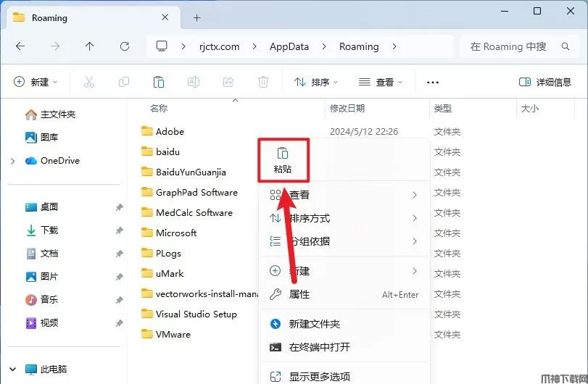Open 桌面 Desktop in sidebar
Screen dimensions: 588x384
pyautogui.click(x=41, y=206)
